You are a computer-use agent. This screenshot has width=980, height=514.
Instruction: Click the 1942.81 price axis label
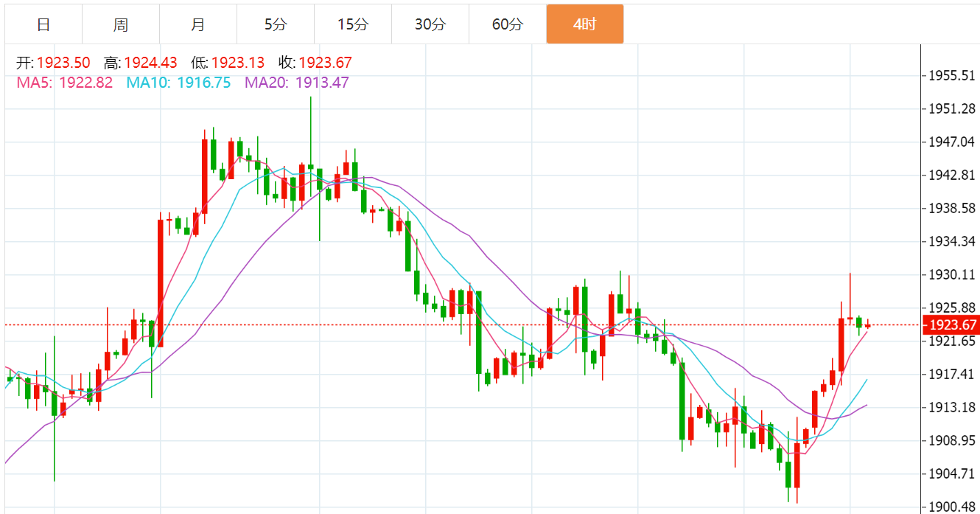(951, 176)
